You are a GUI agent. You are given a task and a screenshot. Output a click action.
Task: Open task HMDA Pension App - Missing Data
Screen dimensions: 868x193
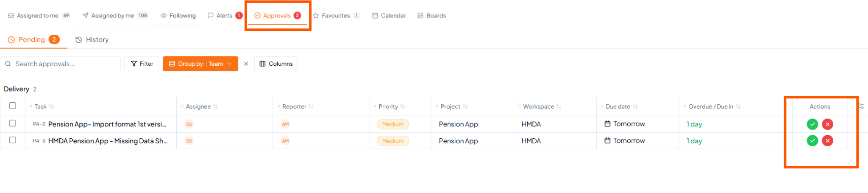coord(108,141)
